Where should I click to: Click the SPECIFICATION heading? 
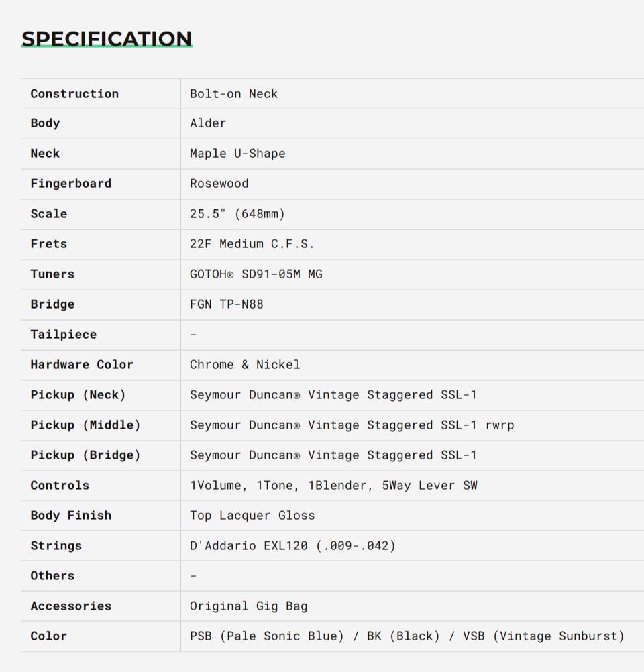(107, 39)
